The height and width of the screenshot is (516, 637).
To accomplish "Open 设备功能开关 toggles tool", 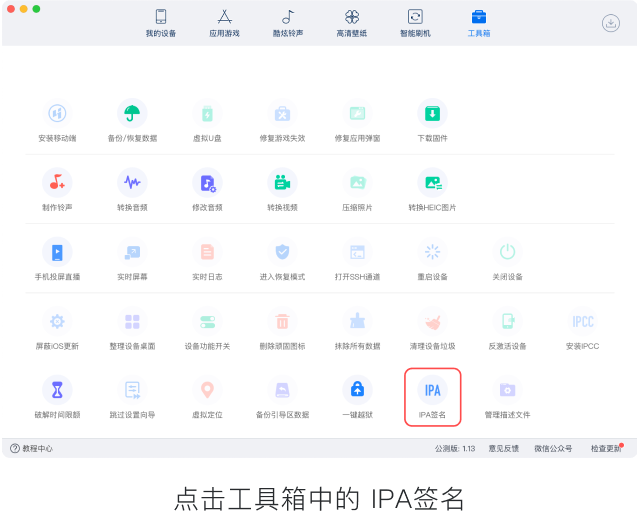I will [x=207, y=321].
